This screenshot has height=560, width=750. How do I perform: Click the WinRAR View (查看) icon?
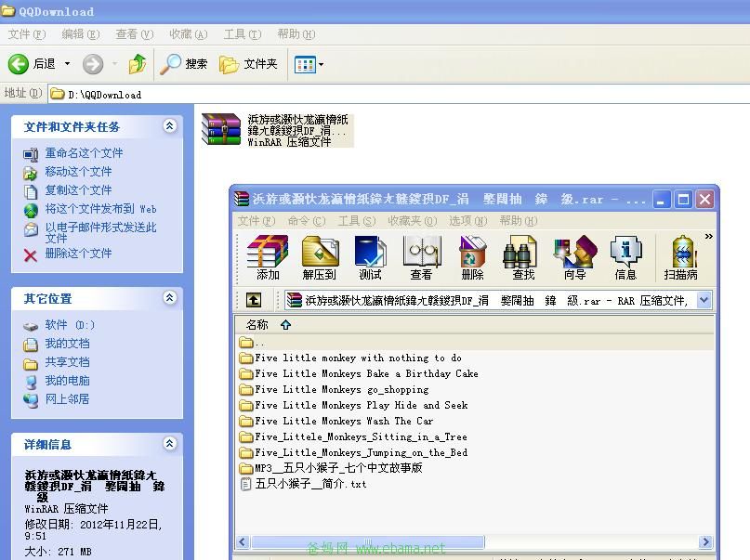pyautogui.click(x=421, y=257)
